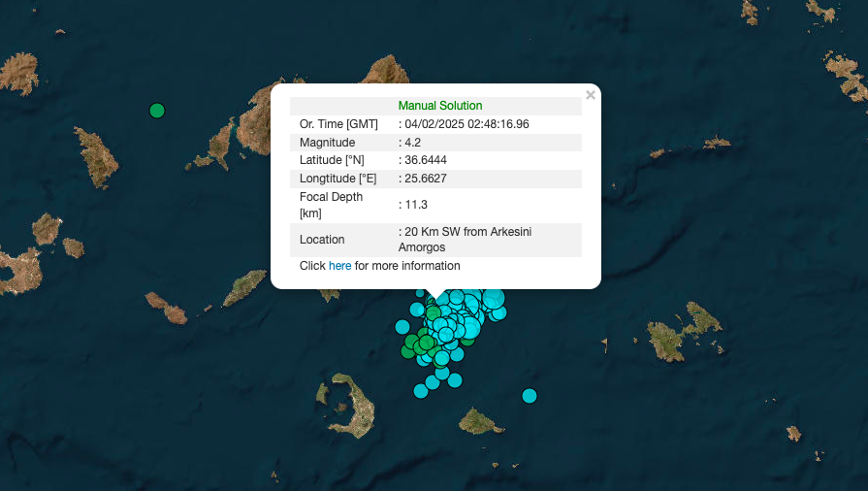Click the 'Location' label

(x=322, y=240)
